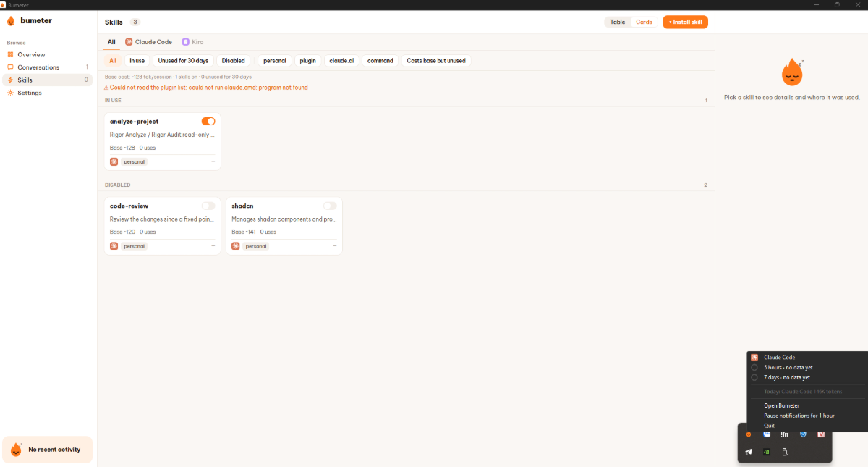
Task: Filter skills by In use
Action: click(137, 61)
